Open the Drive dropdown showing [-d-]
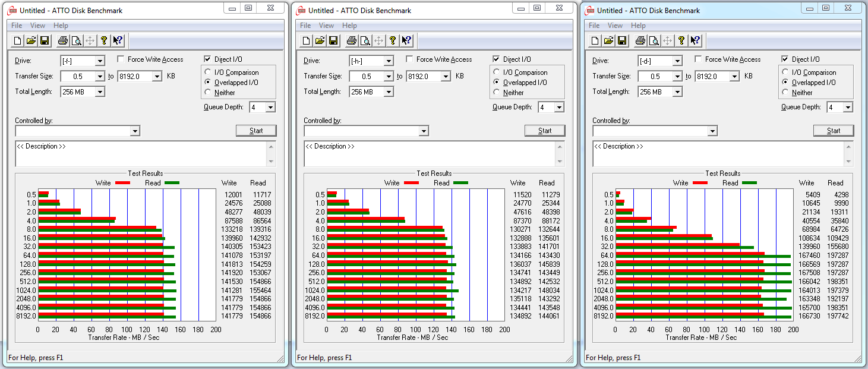This screenshot has height=369, width=868. coord(677,61)
